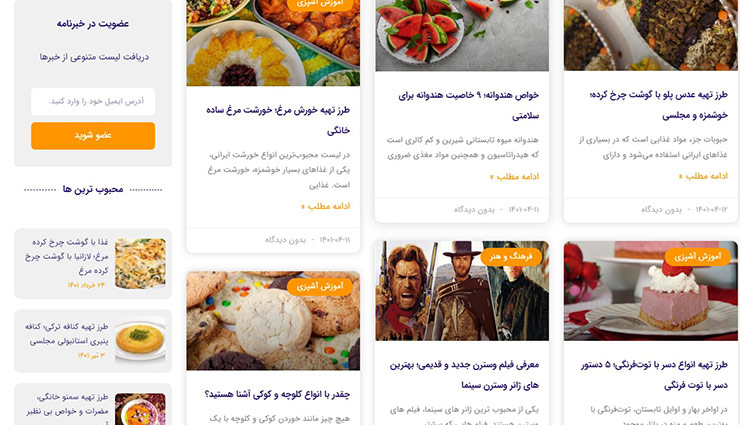Open the chicken stew recipe title
This screenshot has height=425, width=740.
pos(278,120)
